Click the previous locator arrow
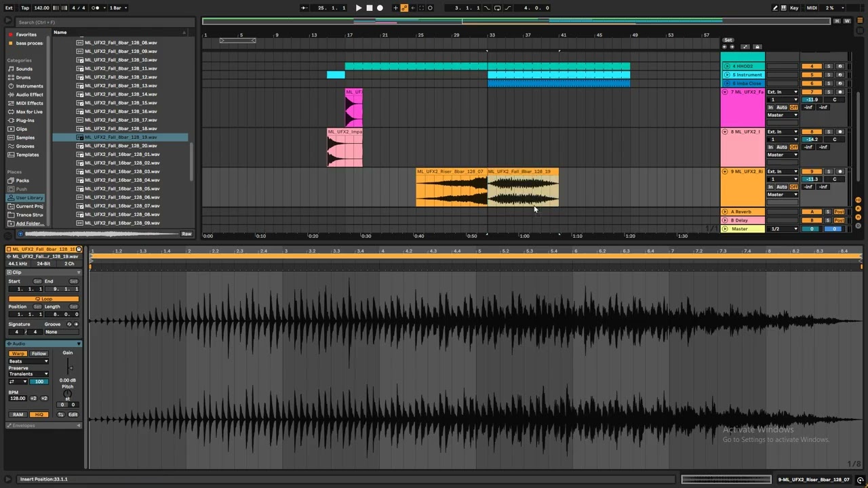Viewport: 868px width, 488px height. click(x=725, y=47)
